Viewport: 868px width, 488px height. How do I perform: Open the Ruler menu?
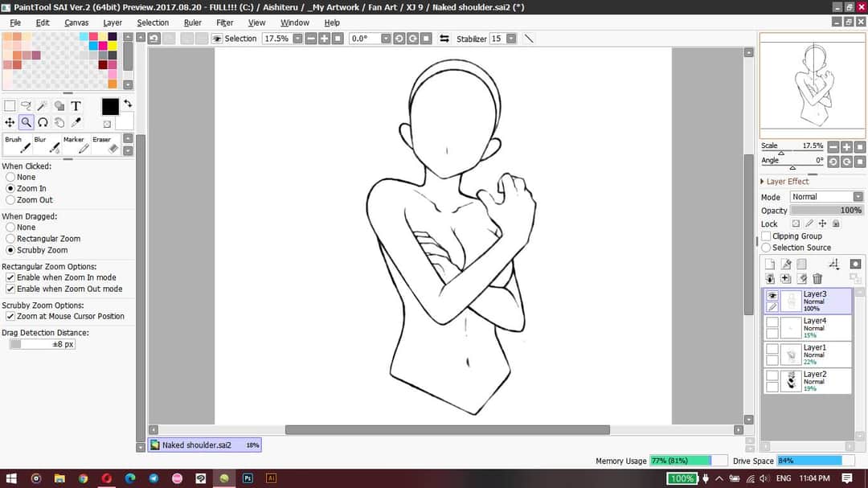(193, 23)
